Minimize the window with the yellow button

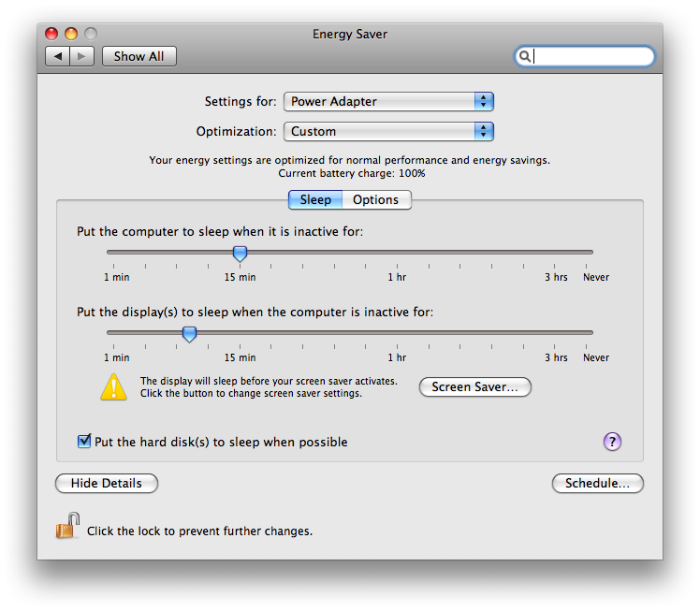coord(71,34)
